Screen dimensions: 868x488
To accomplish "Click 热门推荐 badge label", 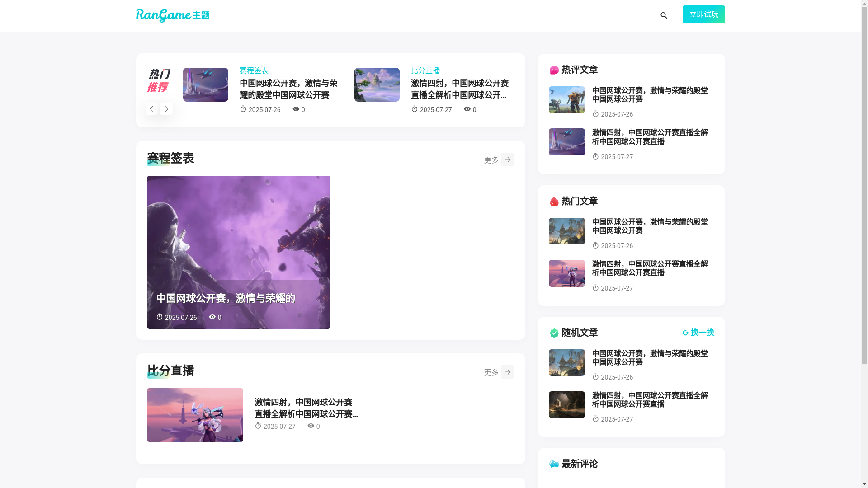I will [x=159, y=80].
